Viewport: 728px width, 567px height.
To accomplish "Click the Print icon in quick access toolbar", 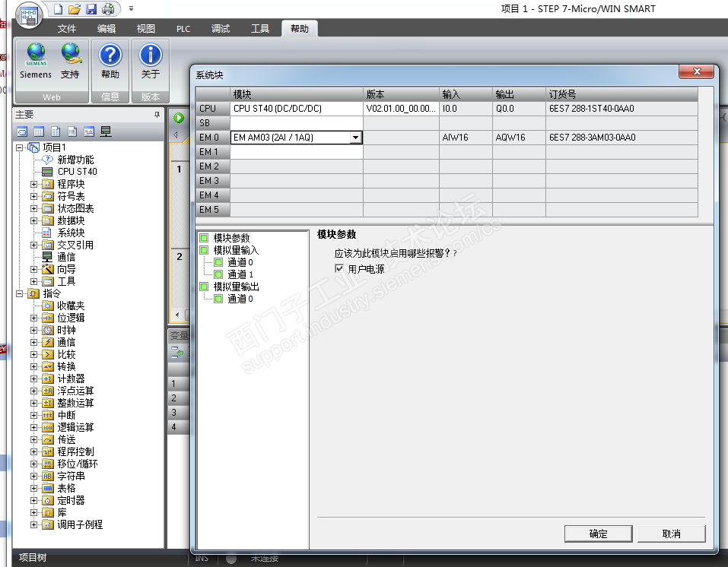I will 108,9.
